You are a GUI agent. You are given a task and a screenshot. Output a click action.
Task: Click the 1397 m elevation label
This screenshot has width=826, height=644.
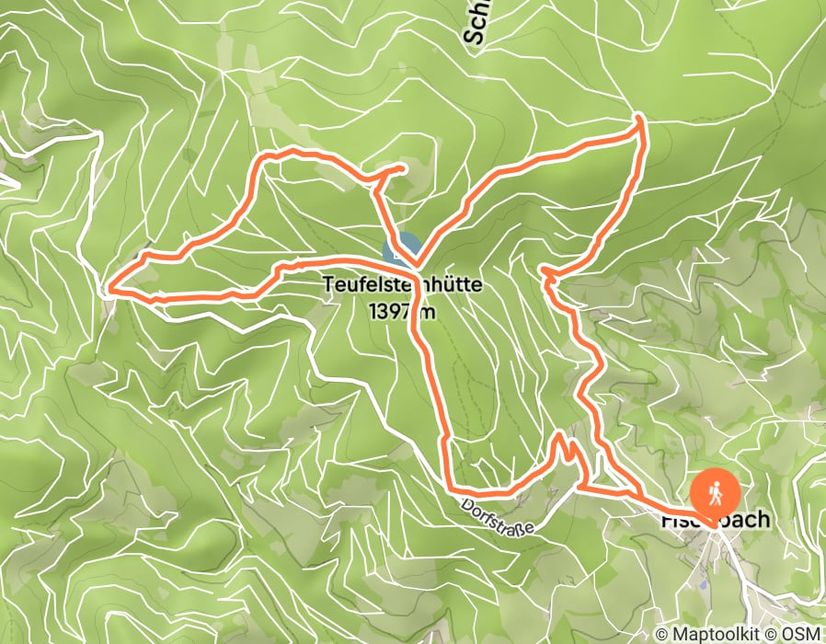pyautogui.click(x=403, y=312)
